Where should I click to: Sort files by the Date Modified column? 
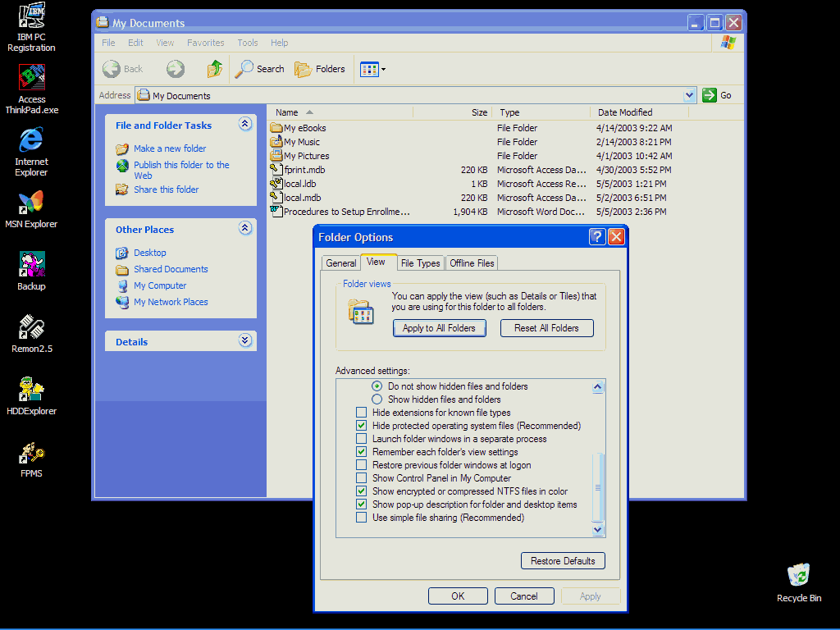[x=639, y=112]
